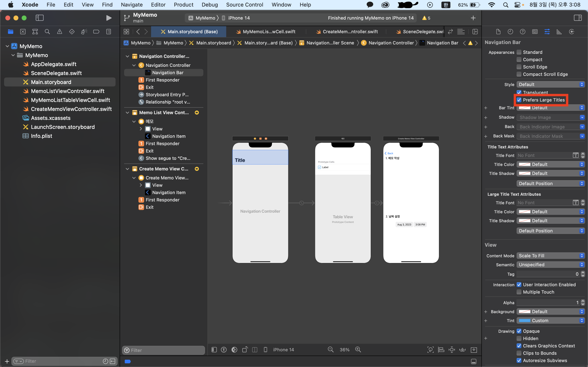Open the Library with plus button
The image size is (588, 367).
click(473, 18)
